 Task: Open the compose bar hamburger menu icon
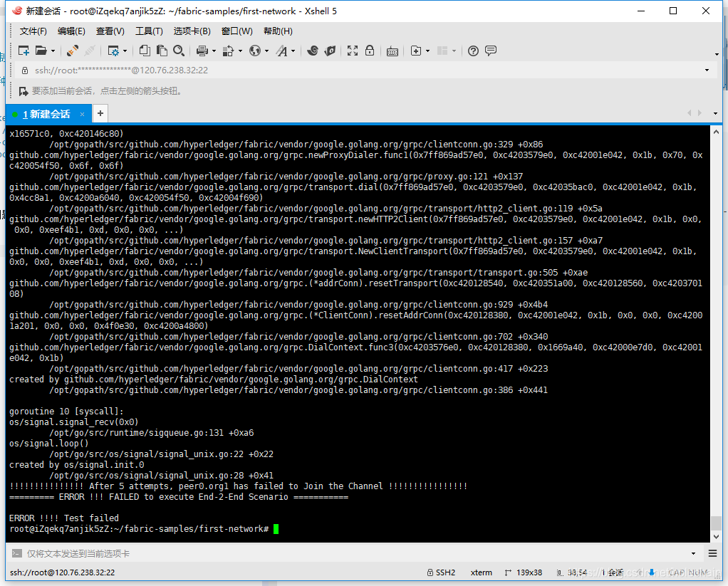tap(712, 553)
